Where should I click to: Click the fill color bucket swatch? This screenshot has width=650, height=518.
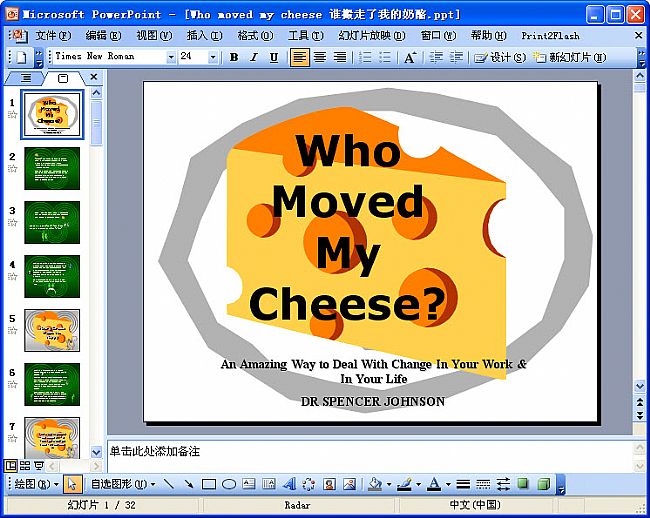pyautogui.click(x=375, y=484)
